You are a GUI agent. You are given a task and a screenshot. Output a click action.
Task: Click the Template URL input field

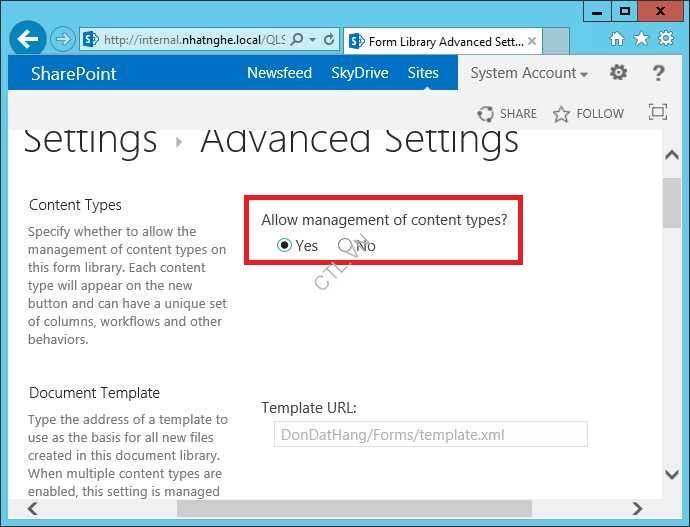point(430,434)
